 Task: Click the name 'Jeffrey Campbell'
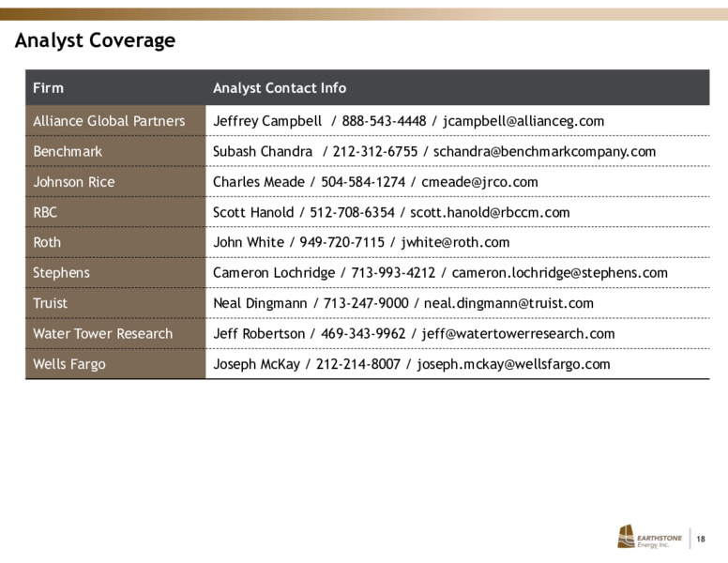(x=267, y=121)
